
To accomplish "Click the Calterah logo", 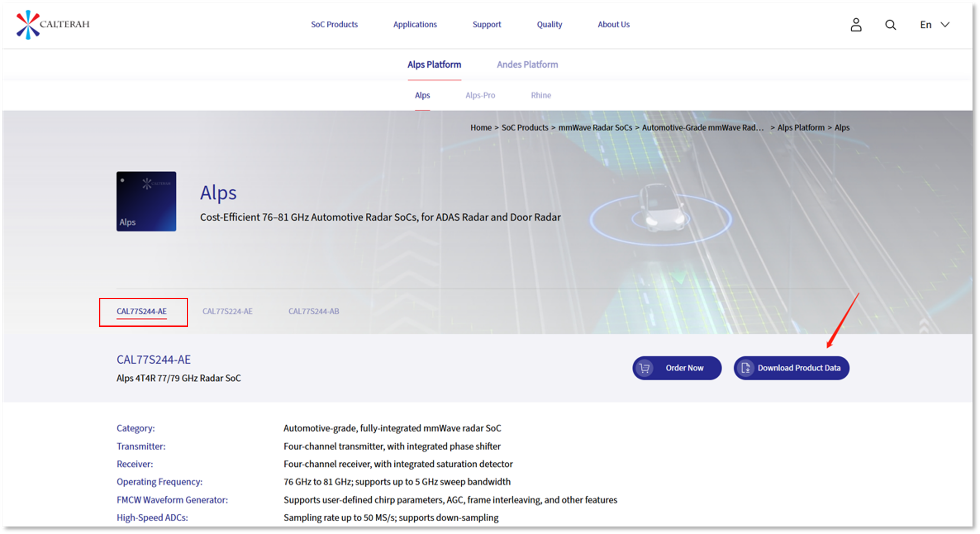I will point(53,25).
